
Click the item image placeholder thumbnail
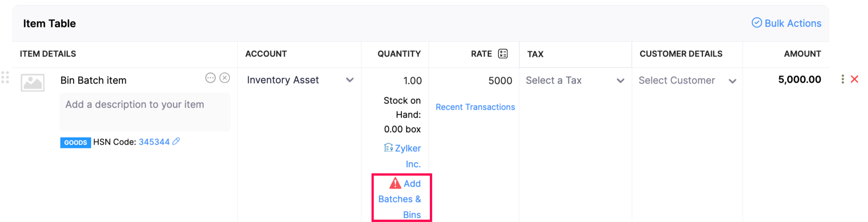pyautogui.click(x=32, y=83)
